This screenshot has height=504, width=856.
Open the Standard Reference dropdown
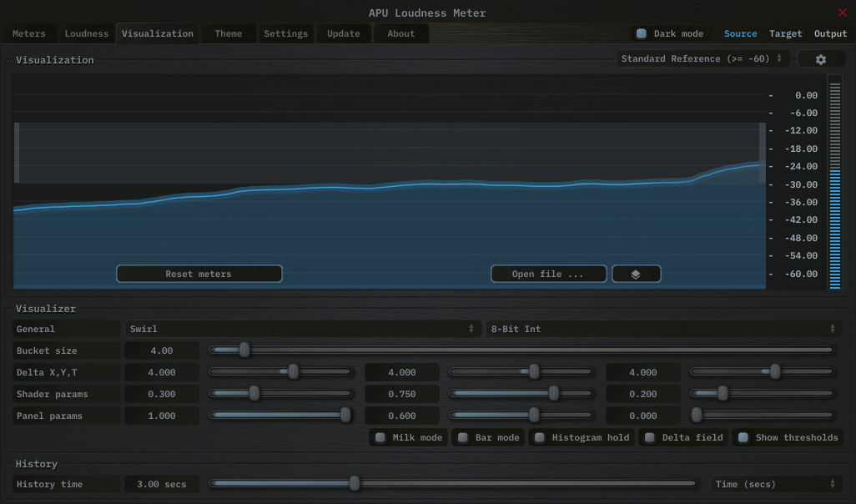click(x=702, y=59)
